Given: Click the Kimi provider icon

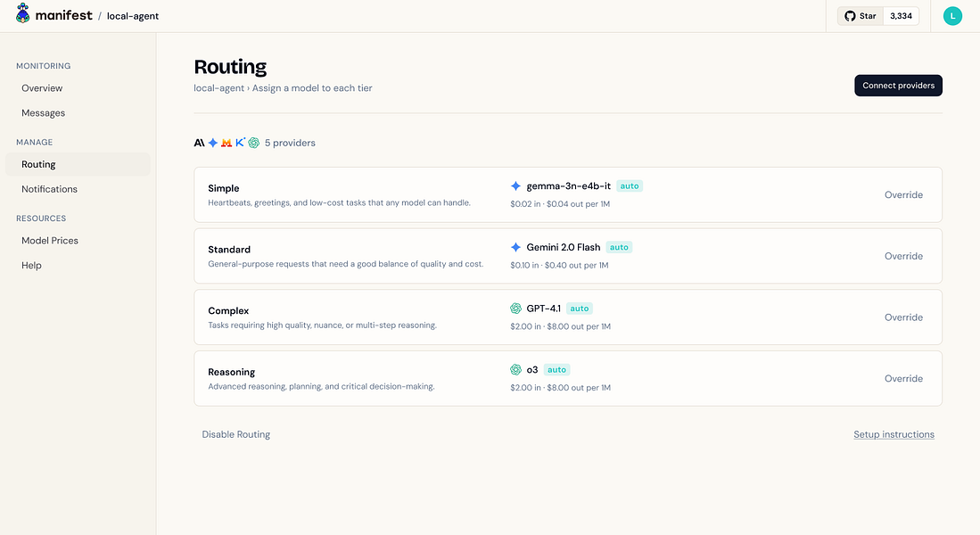Looking at the screenshot, I should pos(240,143).
